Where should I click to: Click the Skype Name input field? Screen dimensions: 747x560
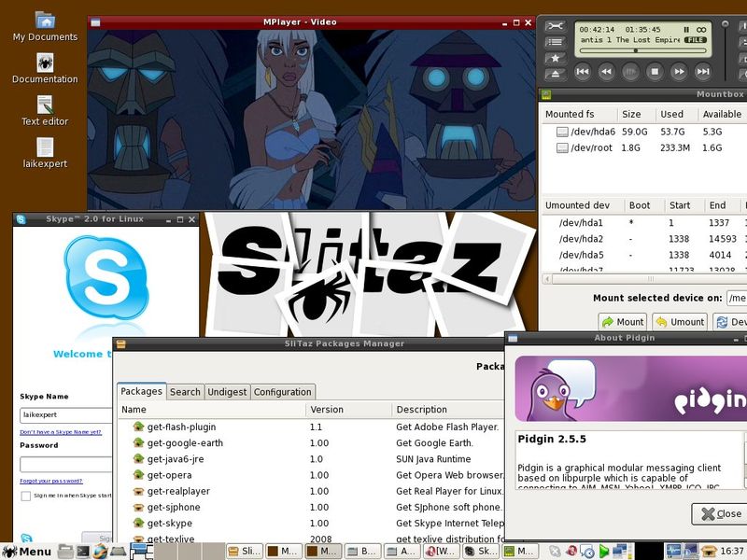[x=65, y=414]
